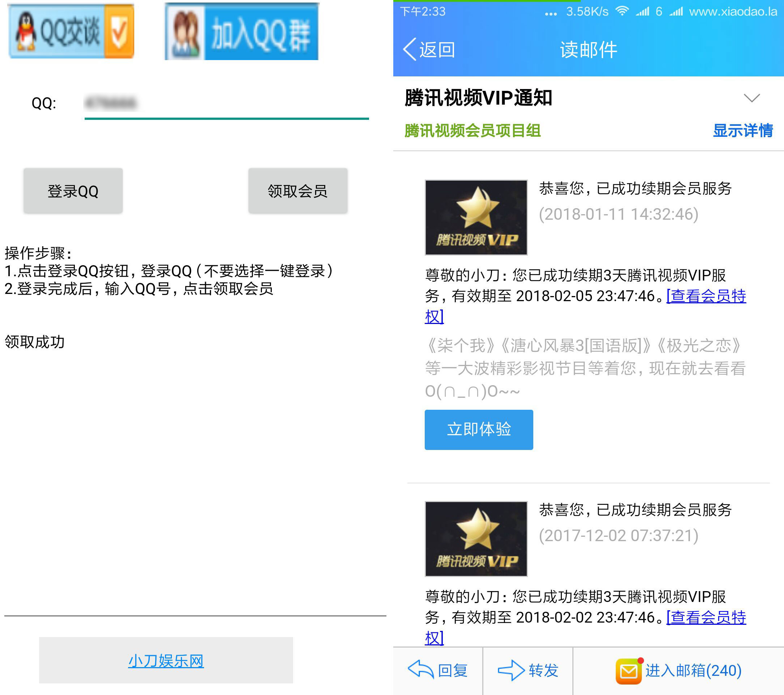Tap the 回复 reply icon
The image size is (784, 695).
[420, 670]
